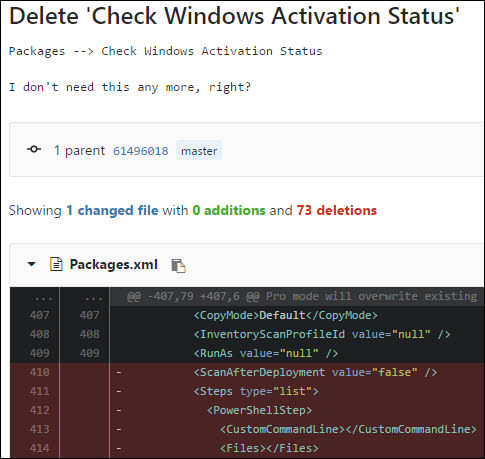Select new line number 407

tap(89, 315)
